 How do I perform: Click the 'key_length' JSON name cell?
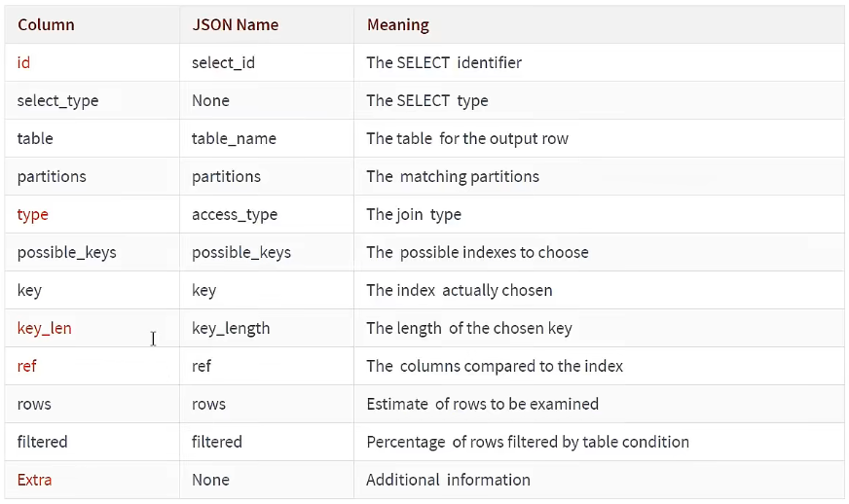[231, 328]
